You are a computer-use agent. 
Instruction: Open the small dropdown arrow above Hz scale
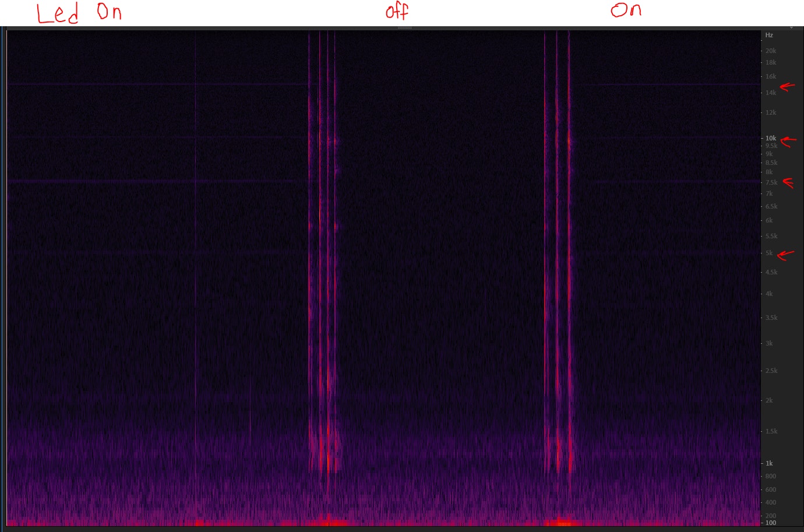pos(791,27)
